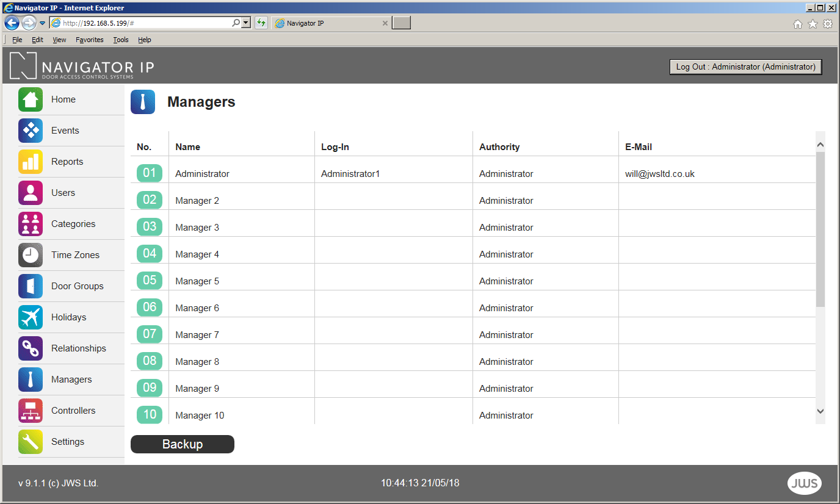Viewport: 840px width, 504px height.
Task: Open the Controllers network icon
Action: (x=31, y=411)
